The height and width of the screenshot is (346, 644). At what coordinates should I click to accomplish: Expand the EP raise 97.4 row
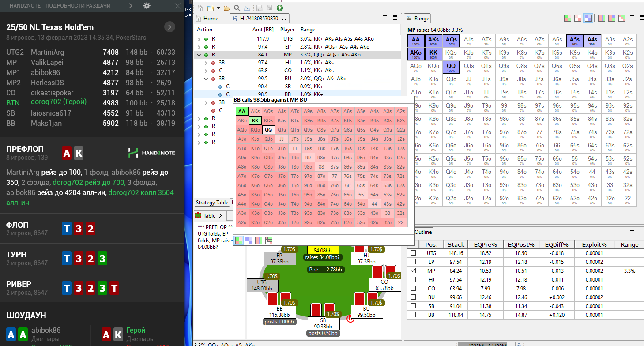point(199,47)
